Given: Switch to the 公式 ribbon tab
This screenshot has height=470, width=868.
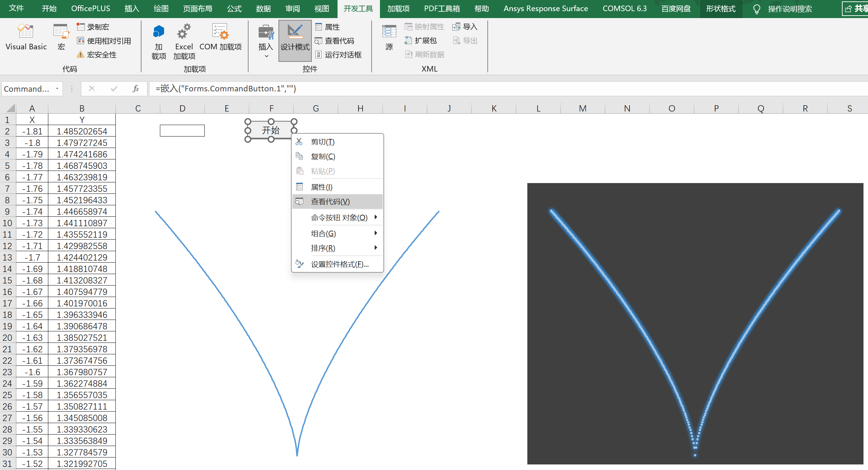Looking at the screenshot, I should 234,9.
